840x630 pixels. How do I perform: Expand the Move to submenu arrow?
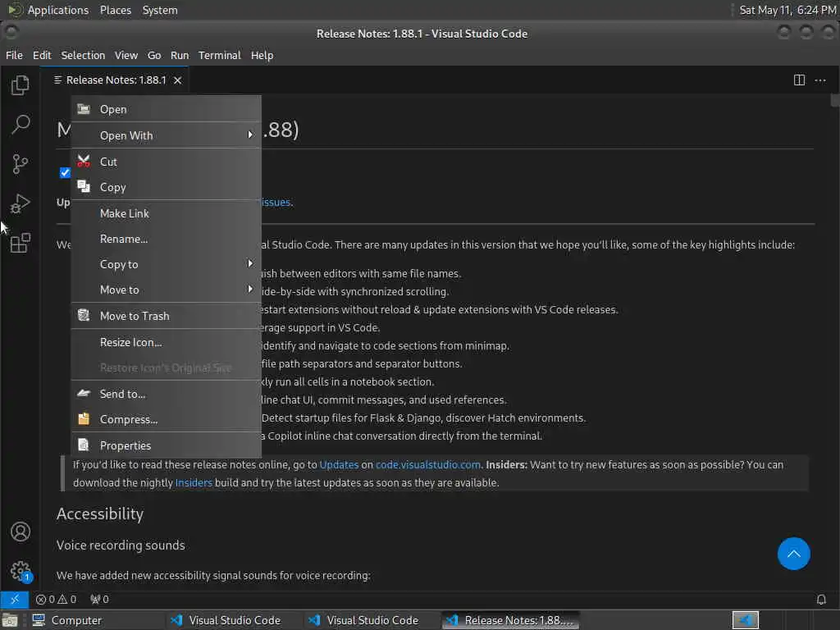pos(249,289)
